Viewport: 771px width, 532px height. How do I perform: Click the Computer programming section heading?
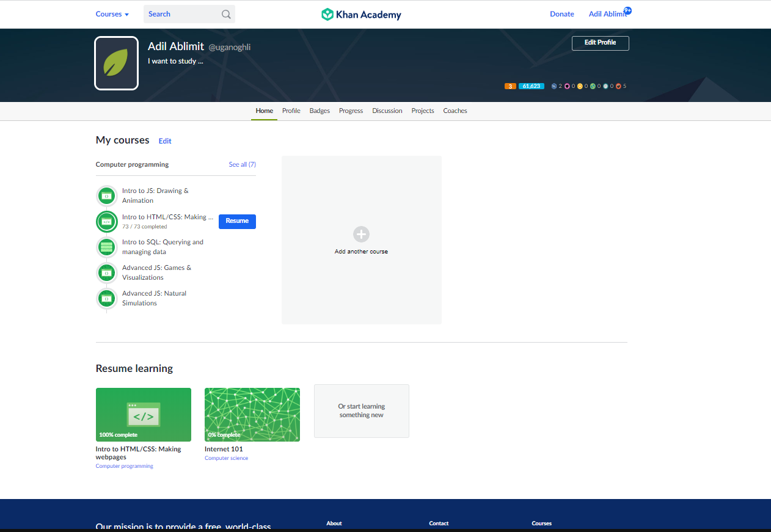(133, 164)
